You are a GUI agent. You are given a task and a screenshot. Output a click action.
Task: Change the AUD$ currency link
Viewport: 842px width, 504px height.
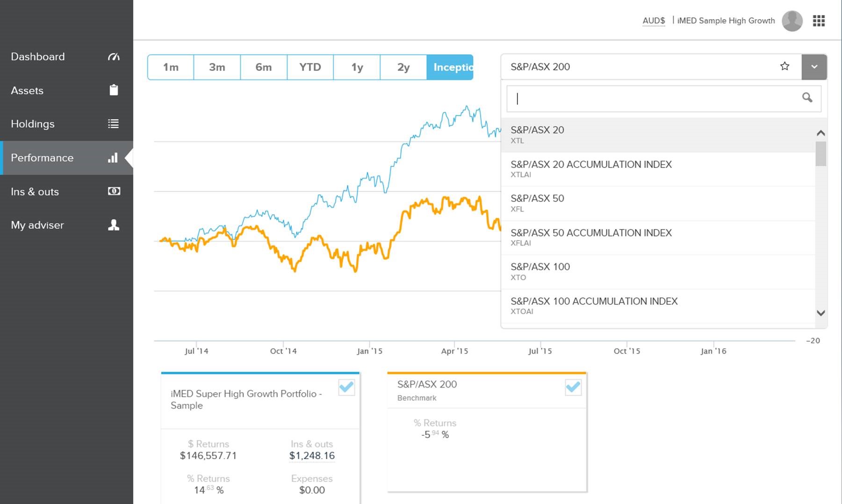tap(654, 21)
